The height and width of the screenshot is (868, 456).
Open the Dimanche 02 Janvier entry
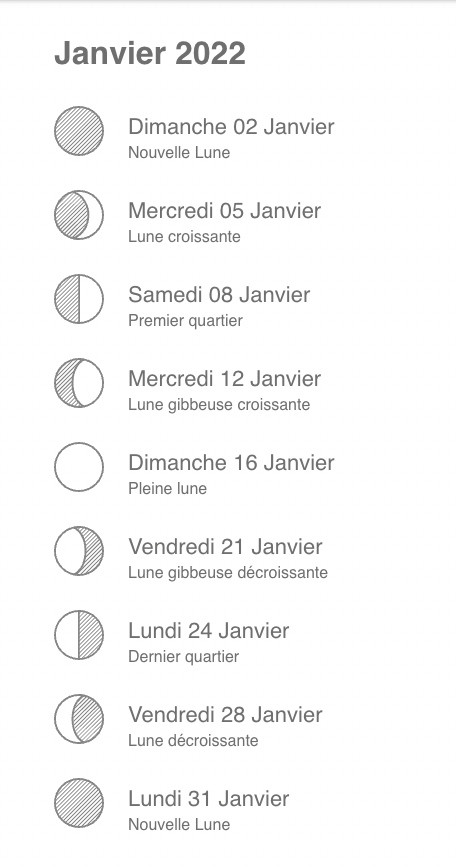click(x=231, y=127)
